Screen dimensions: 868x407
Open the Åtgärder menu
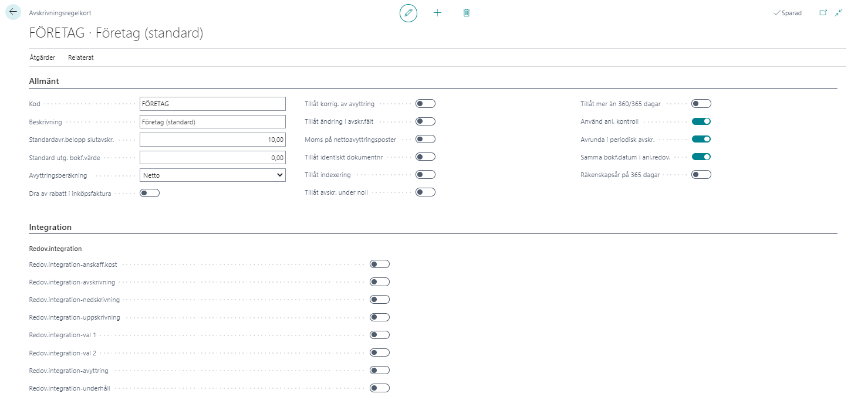[x=42, y=57]
